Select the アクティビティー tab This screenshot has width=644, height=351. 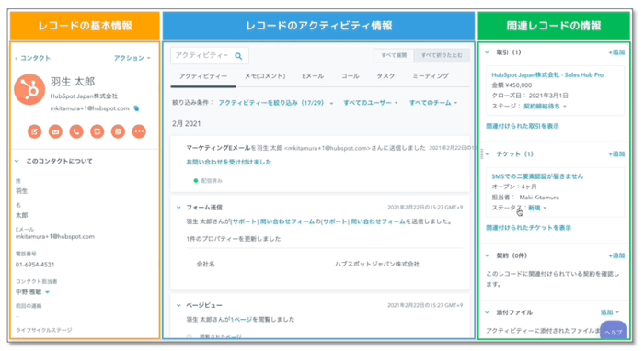pos(203,76)
